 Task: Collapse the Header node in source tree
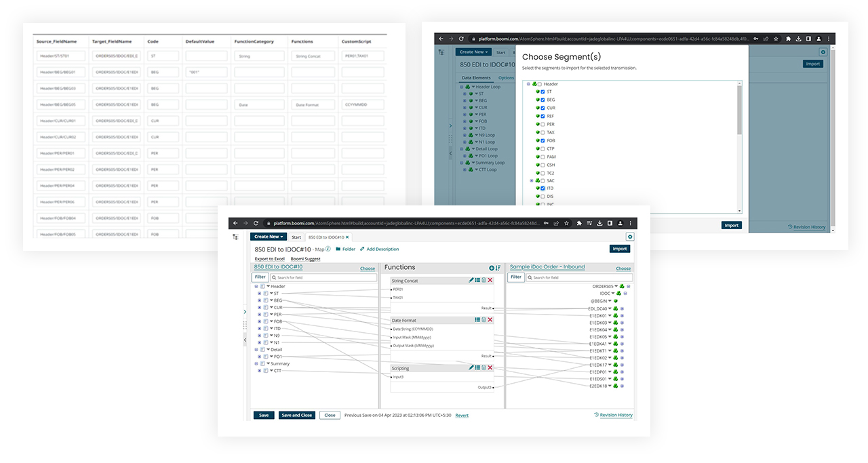coord(256,286)
